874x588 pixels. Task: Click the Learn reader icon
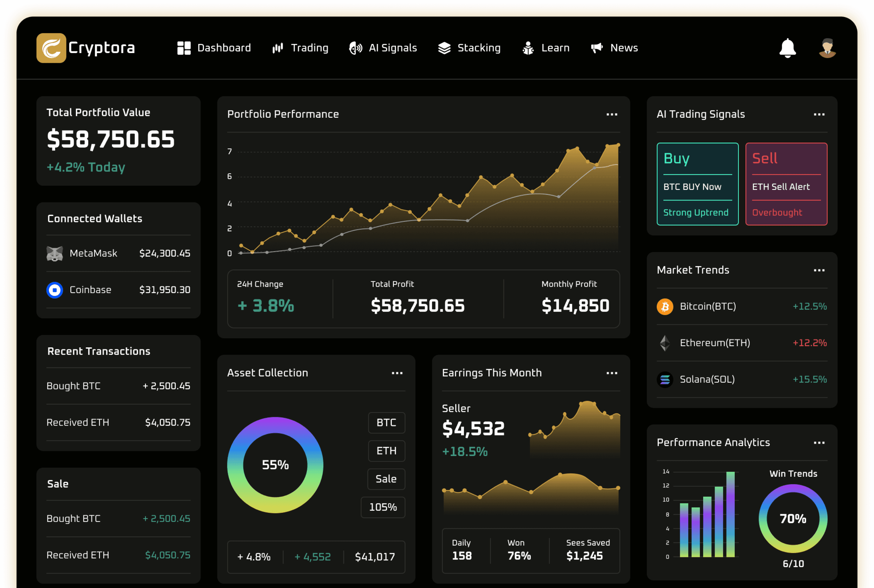coord(528,48)
